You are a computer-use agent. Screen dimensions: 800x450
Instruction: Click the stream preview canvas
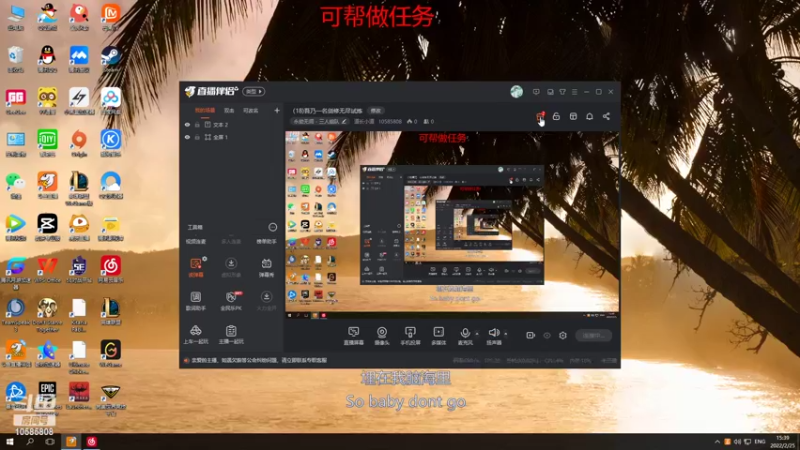pyautogui.click(x=452, y=224)
